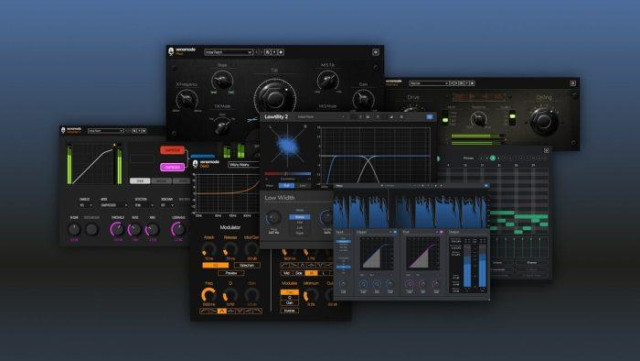Toggle the blue switch atop the waveform plugin
The image size is (640, 361).
[x=486, y=186]
